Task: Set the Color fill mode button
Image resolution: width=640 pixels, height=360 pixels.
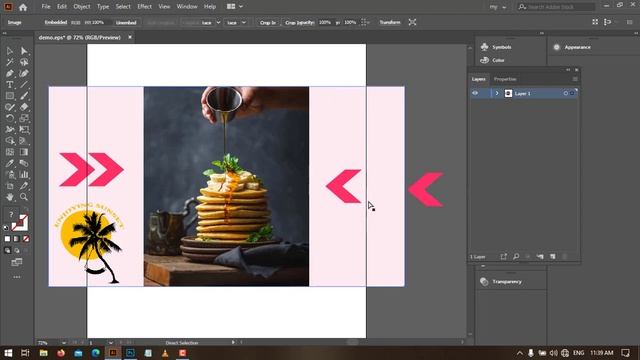Action: tap(7, 239)
